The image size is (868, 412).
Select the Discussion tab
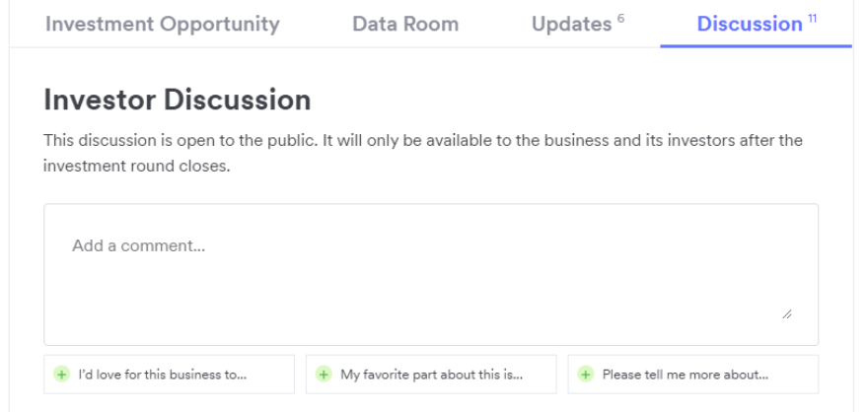(x=750, y=24)
